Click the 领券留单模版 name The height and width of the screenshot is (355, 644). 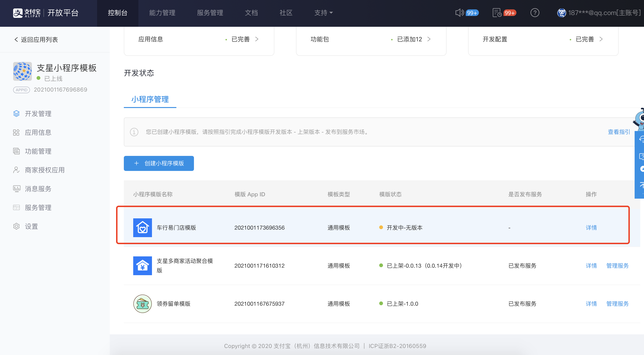174,304
